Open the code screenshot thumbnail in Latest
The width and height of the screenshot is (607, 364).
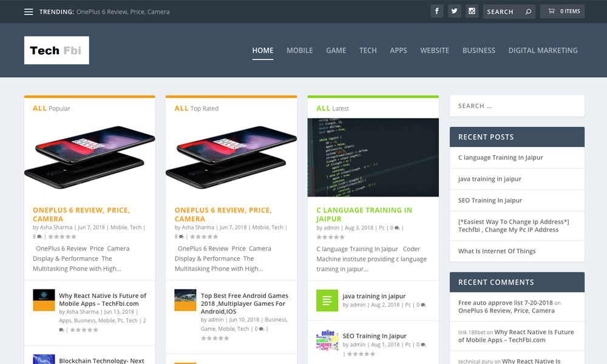pos(373,157)
